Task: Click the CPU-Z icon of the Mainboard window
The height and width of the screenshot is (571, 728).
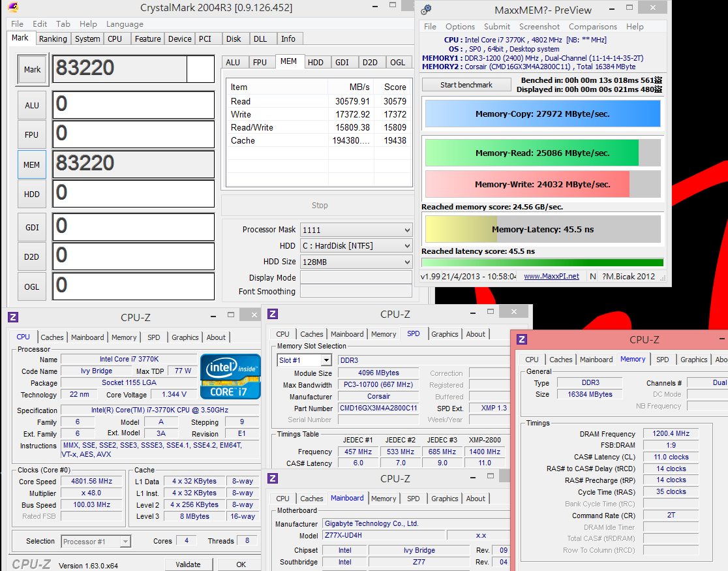Action: click(x=273, y=478)
